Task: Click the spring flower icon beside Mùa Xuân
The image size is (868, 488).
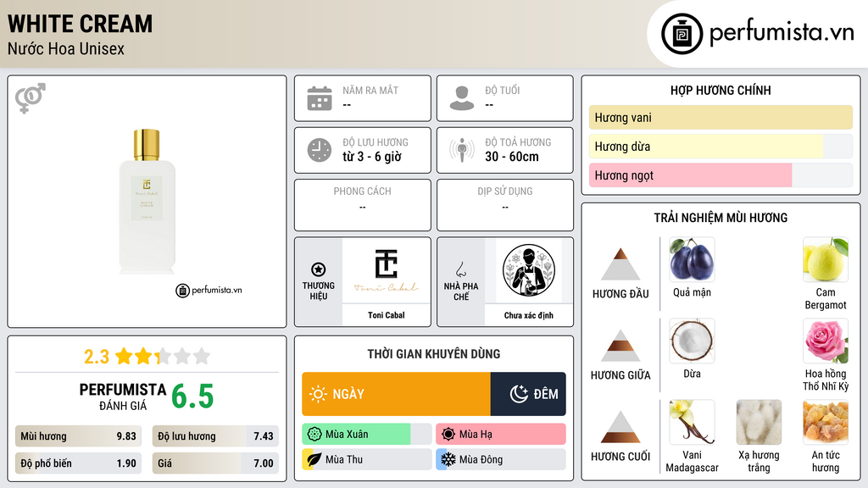Action: click(314, 435)
